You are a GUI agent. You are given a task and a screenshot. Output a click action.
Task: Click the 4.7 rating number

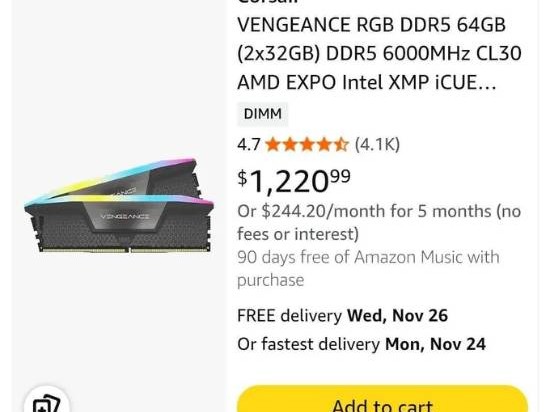pyautogui.click(x=249, y=144)
